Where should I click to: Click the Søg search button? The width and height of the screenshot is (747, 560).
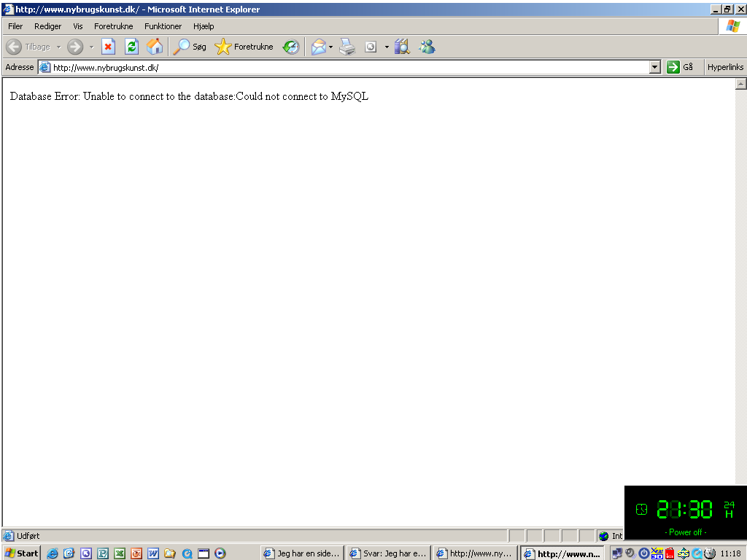(x=190, y=47)
